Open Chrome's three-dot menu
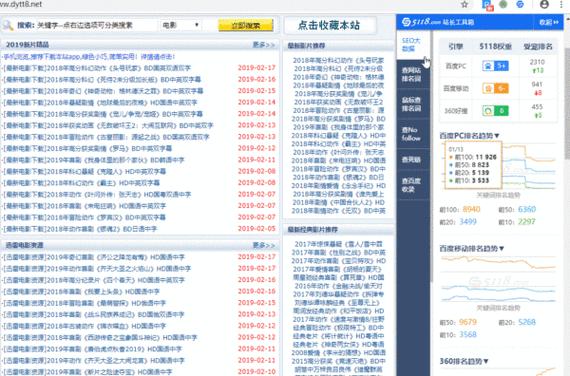The image size is (570, 376). (562, 4)
